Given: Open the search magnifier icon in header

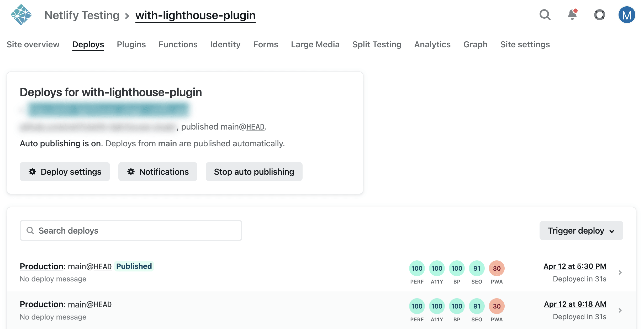Looking at the screenshot, I should [545, 15].
